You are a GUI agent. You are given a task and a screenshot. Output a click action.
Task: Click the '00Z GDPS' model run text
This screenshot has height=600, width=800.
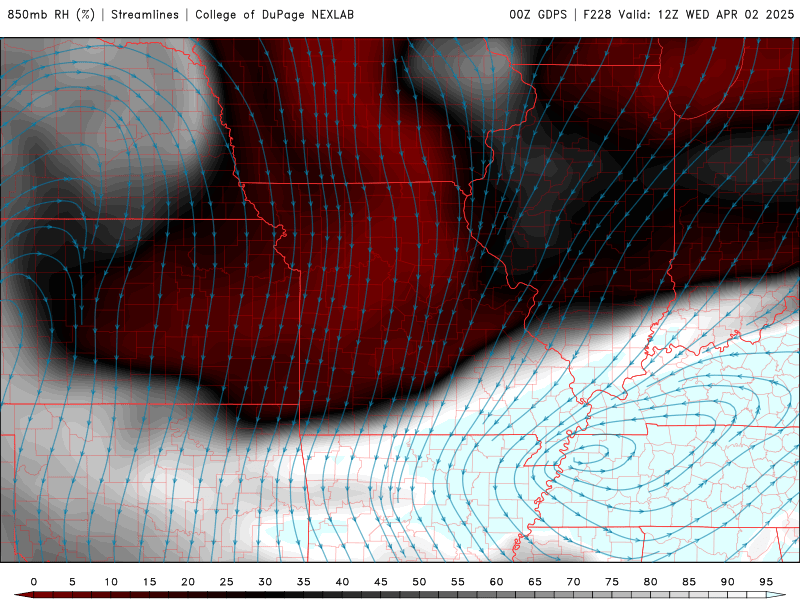[x=538, y=14]
